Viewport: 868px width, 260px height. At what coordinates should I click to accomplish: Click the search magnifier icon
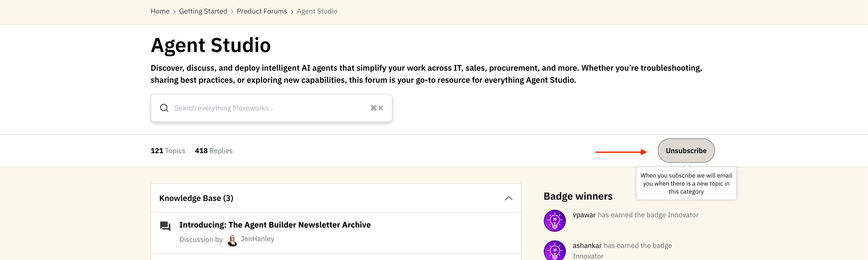pos(164,108)
